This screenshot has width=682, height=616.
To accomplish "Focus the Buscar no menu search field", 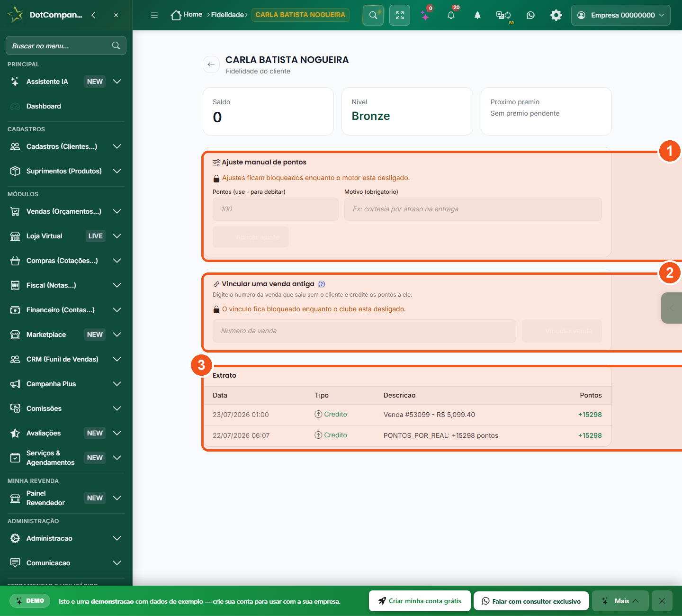I will pos(66,45).
